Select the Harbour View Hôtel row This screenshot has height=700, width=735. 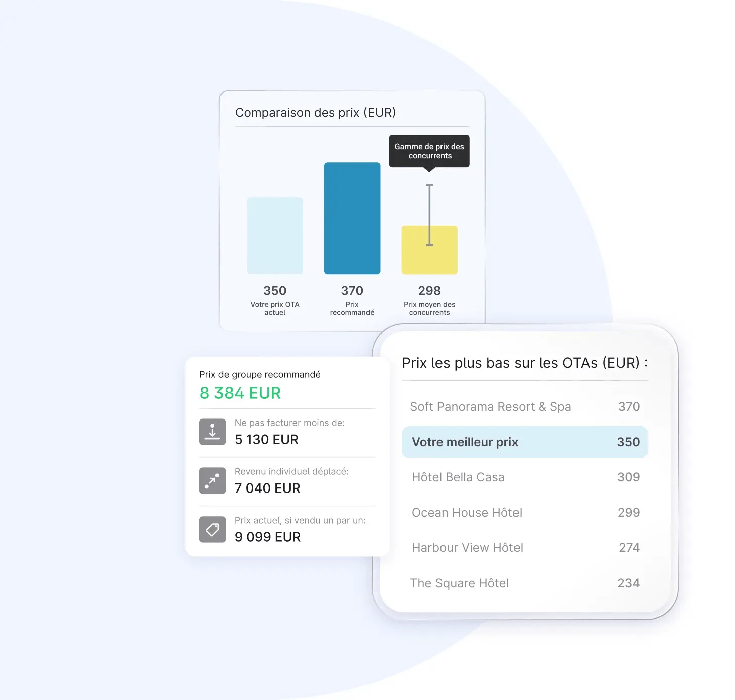[x=525, y=548]
